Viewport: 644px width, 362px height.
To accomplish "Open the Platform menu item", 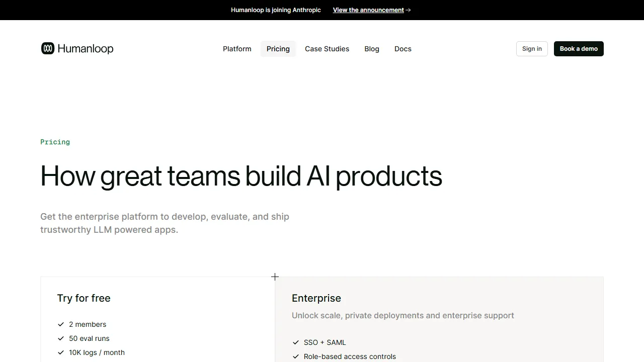I will tap(237, 49).
